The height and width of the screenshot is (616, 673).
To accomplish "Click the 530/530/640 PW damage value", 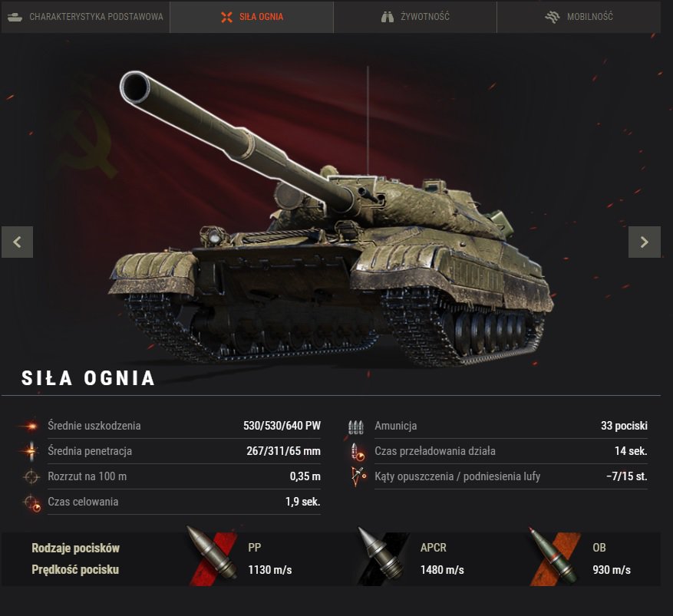I will (282, 426).
